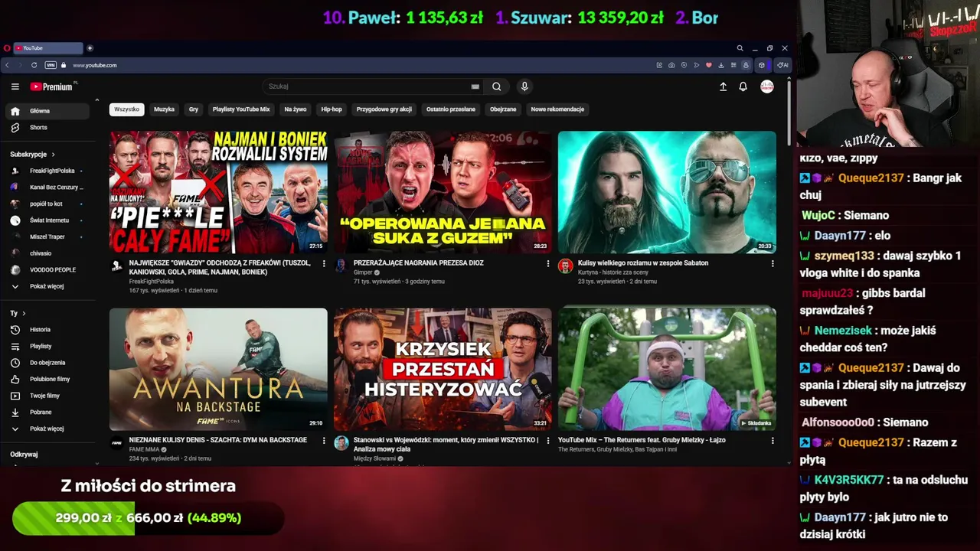The image size is (980, 551).
Task: Open options menu for PRZERAŻAJĄCE NAGRANIA video
Action: point(547,263)
